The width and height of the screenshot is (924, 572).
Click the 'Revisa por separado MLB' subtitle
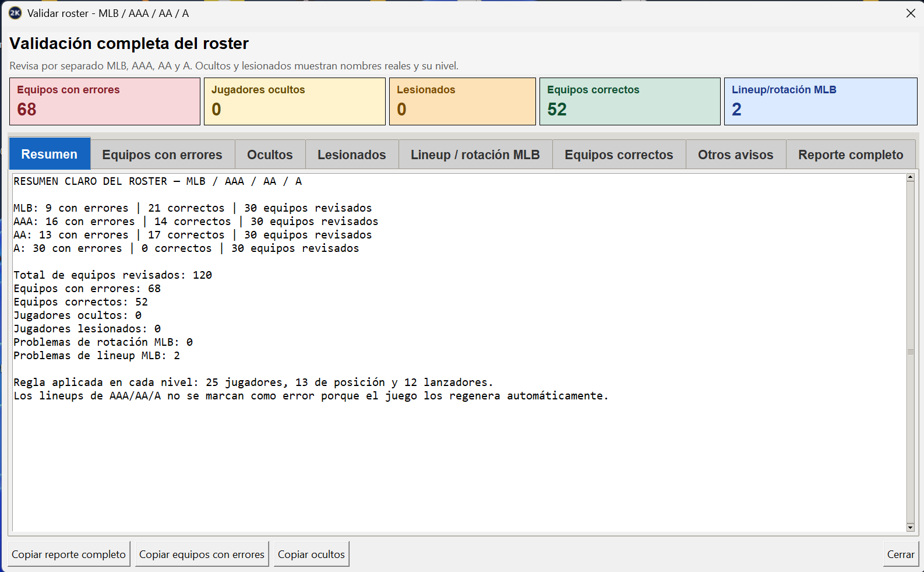[234, 66]
